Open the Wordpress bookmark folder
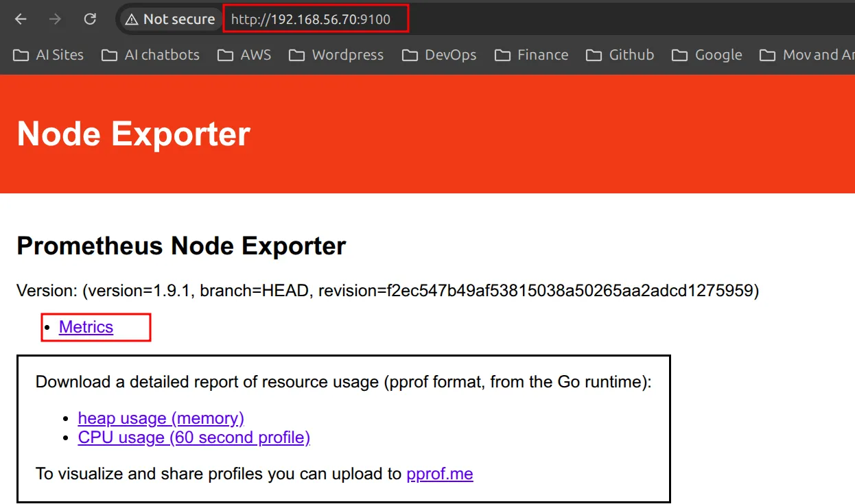This screenshot has width=855, height=504. 336,55
